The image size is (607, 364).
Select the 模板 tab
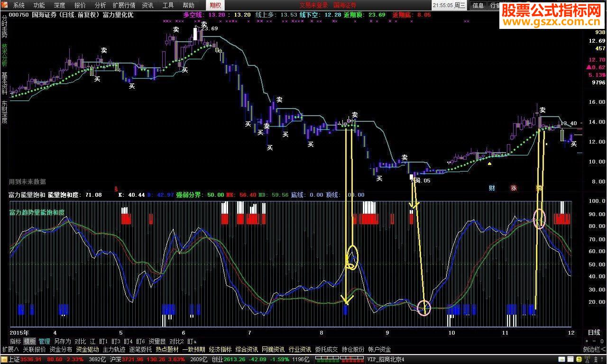pos(30,341)
